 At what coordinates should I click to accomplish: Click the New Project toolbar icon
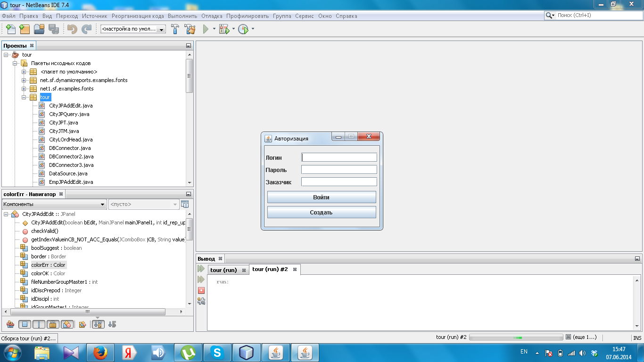pos(25,29)
